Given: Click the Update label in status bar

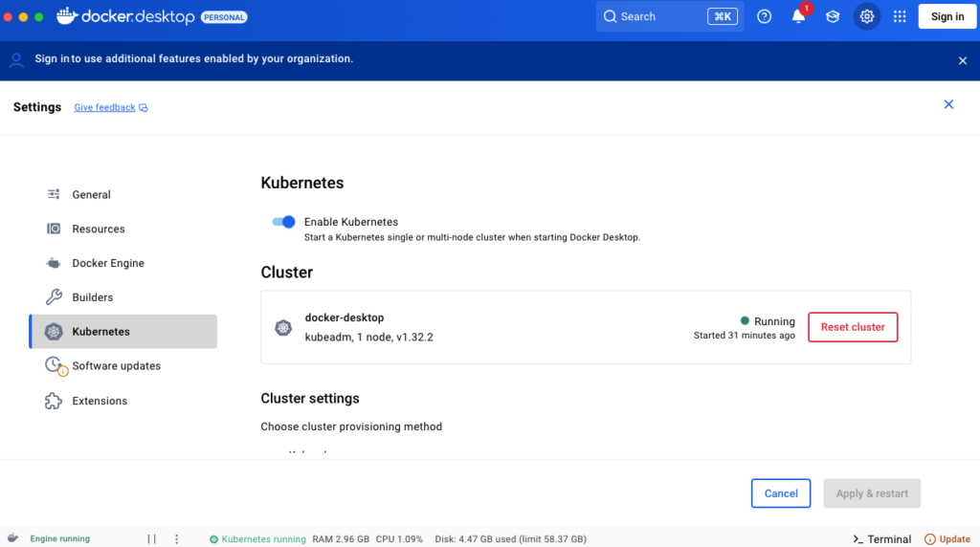Looking at the screenshot, I should click(x=954, y=539).
